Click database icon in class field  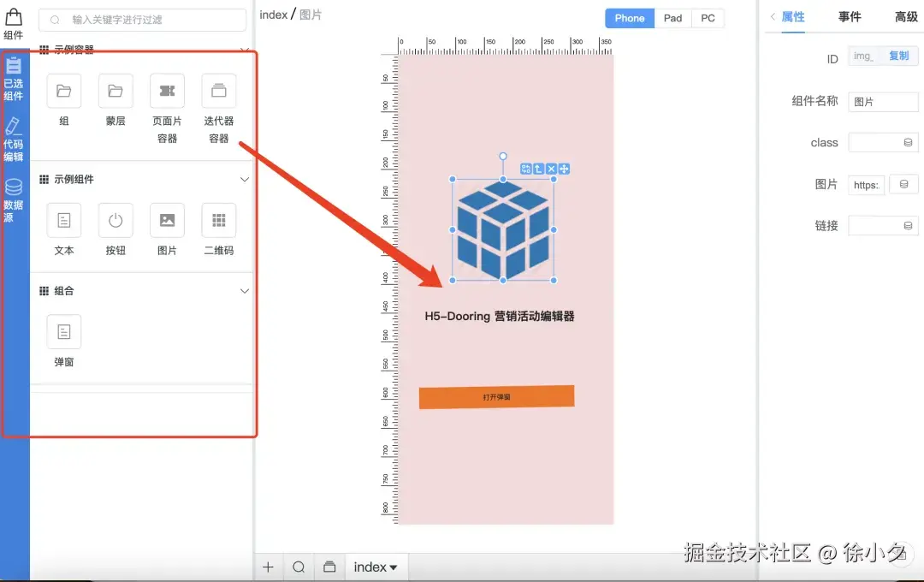908,143
